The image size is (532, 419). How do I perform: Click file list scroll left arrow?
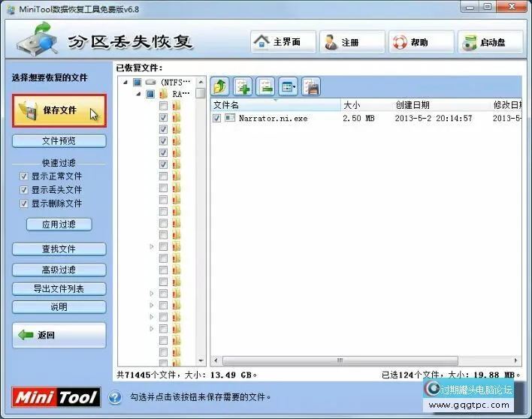click(x=216, y=360)
